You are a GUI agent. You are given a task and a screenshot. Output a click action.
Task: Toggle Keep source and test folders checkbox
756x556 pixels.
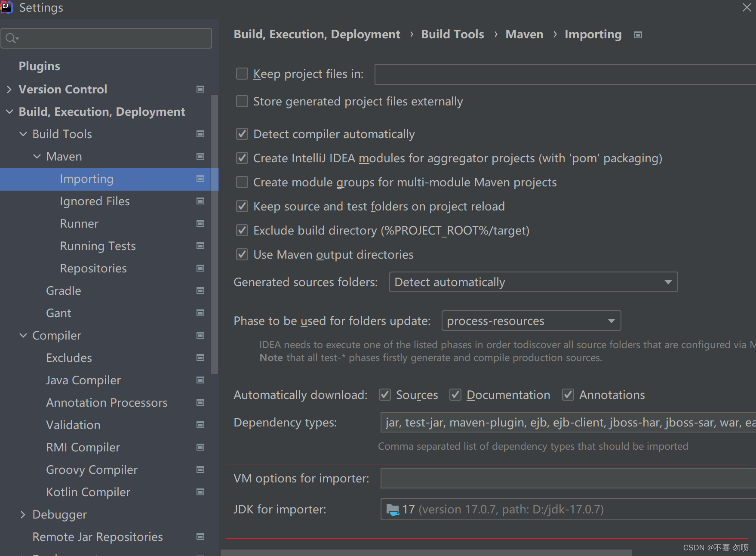click(242, 206)
